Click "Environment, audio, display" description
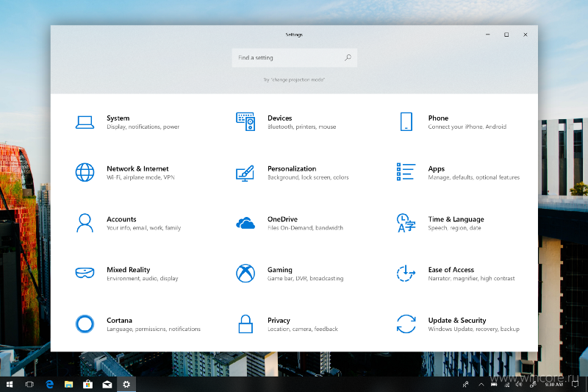 [x=143, y=278]
